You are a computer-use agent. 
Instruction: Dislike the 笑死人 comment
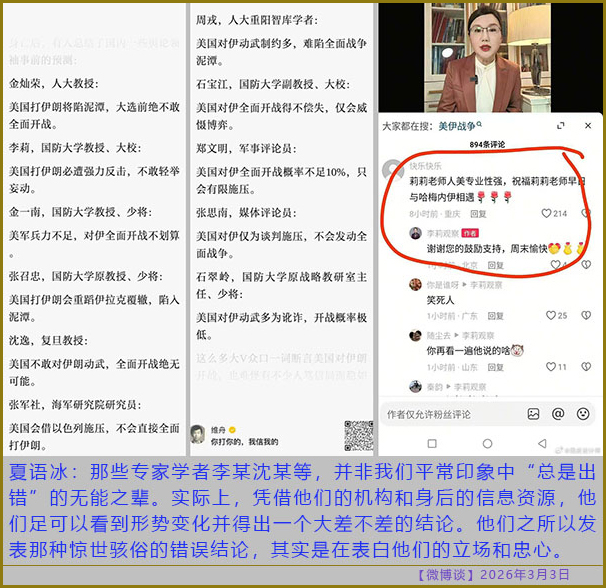coord(586,315)
